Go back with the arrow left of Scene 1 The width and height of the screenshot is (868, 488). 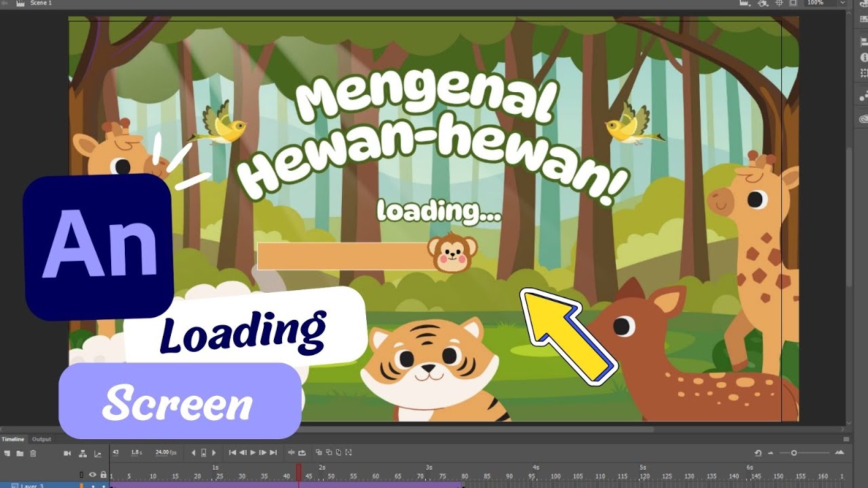coord(5,3)
